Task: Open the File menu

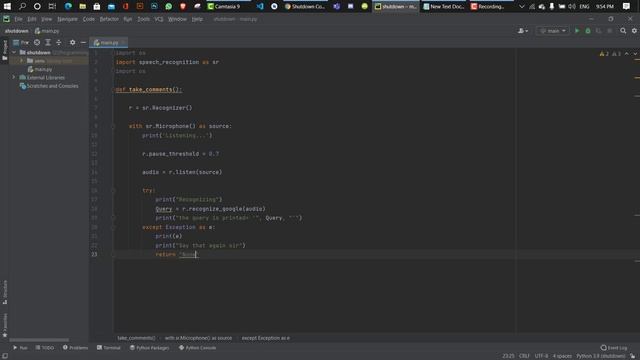Action: (x=18, y=19)
